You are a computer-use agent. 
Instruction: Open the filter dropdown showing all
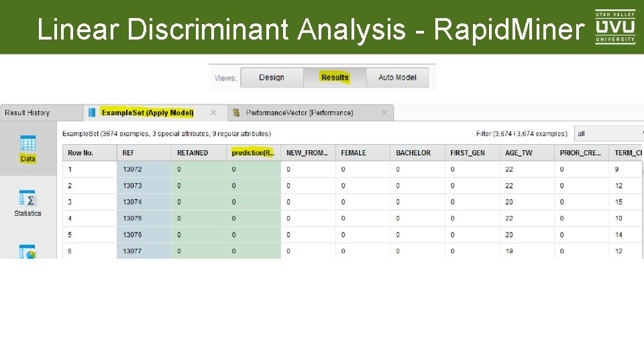(609, 134)
